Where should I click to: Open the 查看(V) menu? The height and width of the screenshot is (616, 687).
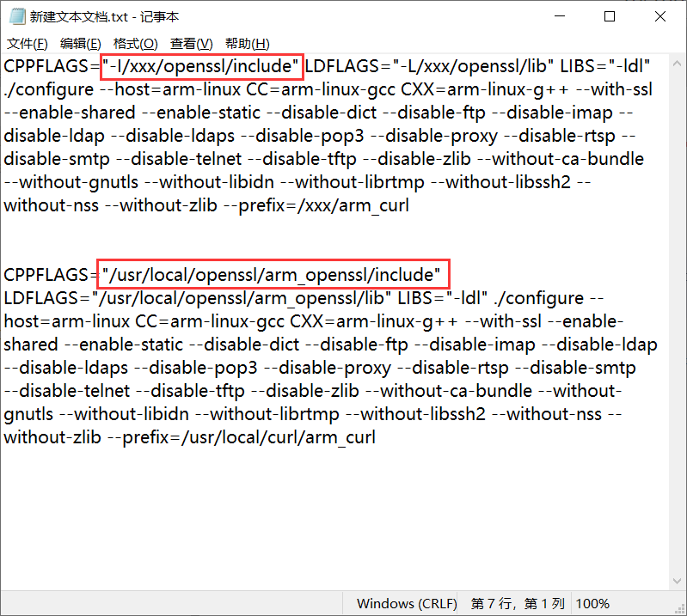(x=192, y=44)
